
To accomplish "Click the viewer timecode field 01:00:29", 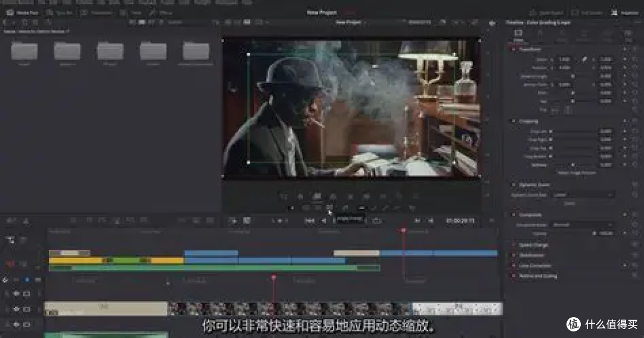I will click(460, 221).
